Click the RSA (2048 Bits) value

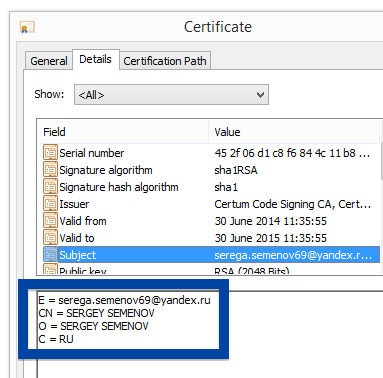252,270
